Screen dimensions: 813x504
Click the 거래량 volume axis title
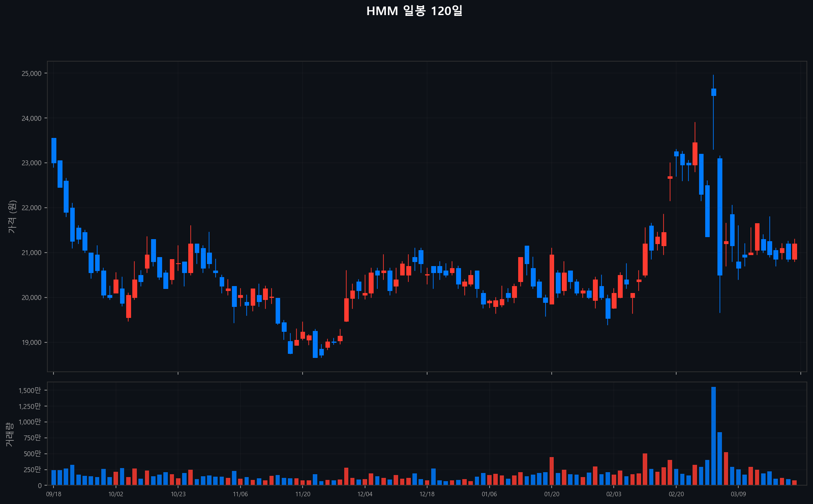pos(9,434)
